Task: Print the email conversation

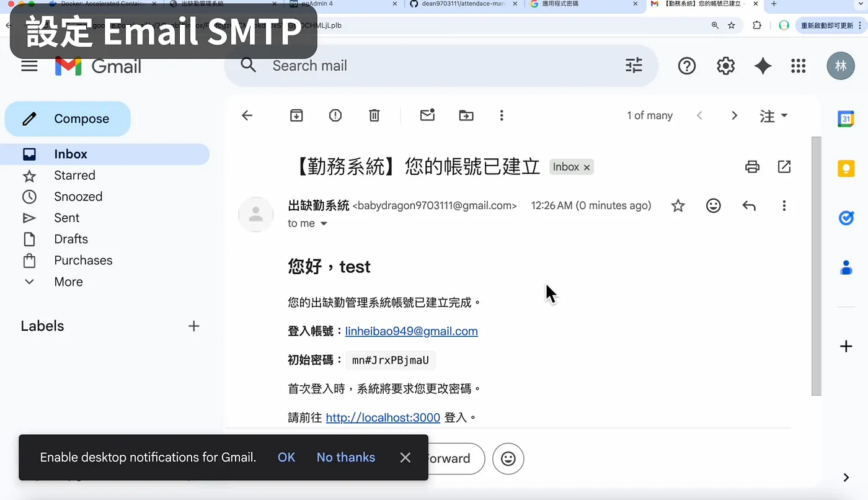Action: [752, 166]
